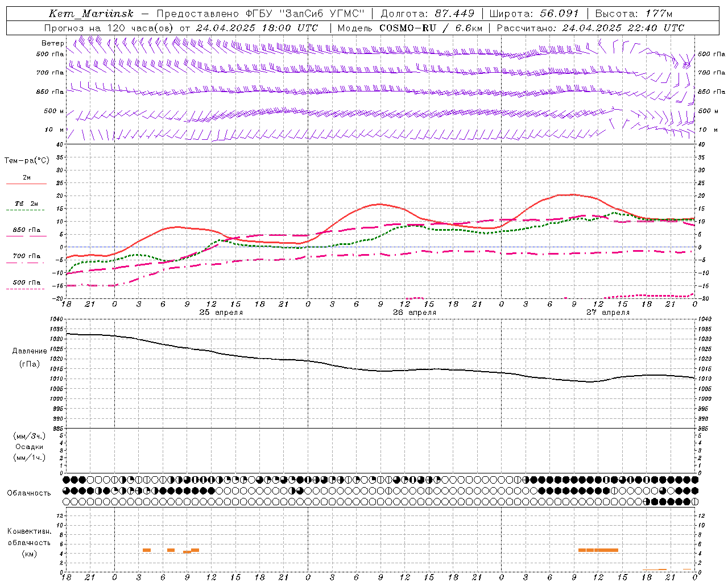Click the 'Давление' pressure panel label
The image size is (728, 582).
tap(30, 351)
